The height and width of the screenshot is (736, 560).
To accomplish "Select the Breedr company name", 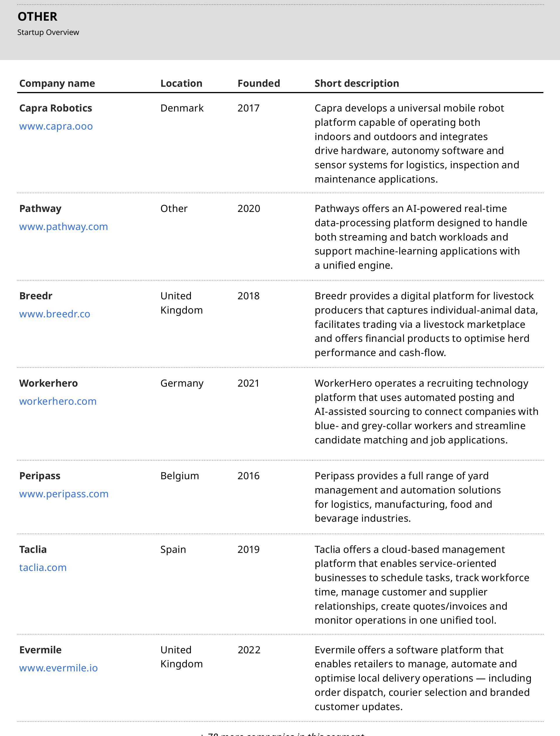I will coord(36,296).
